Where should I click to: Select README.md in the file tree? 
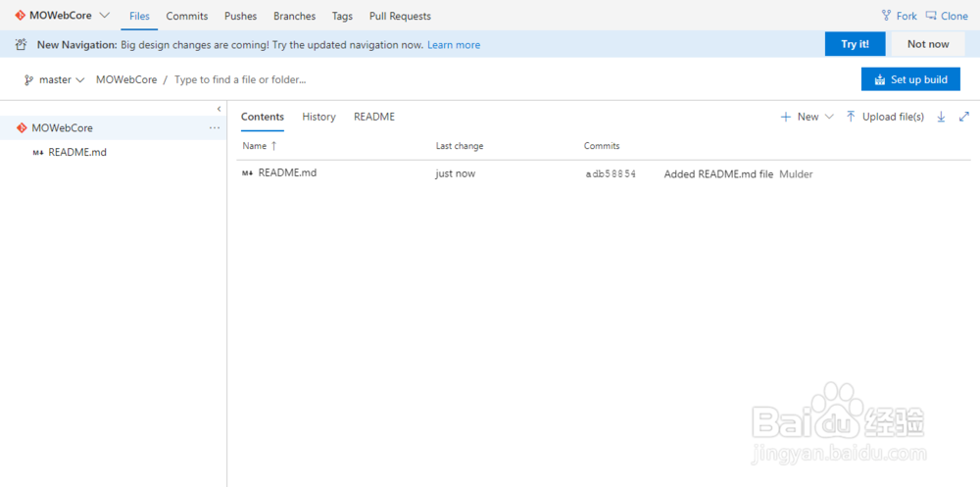(76, 152)
